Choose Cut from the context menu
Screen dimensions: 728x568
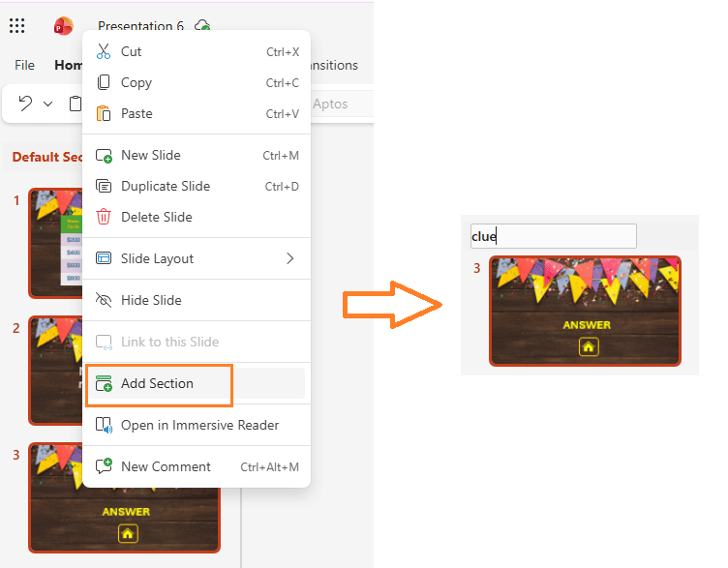pyautogui.click(x=131, y=51)
